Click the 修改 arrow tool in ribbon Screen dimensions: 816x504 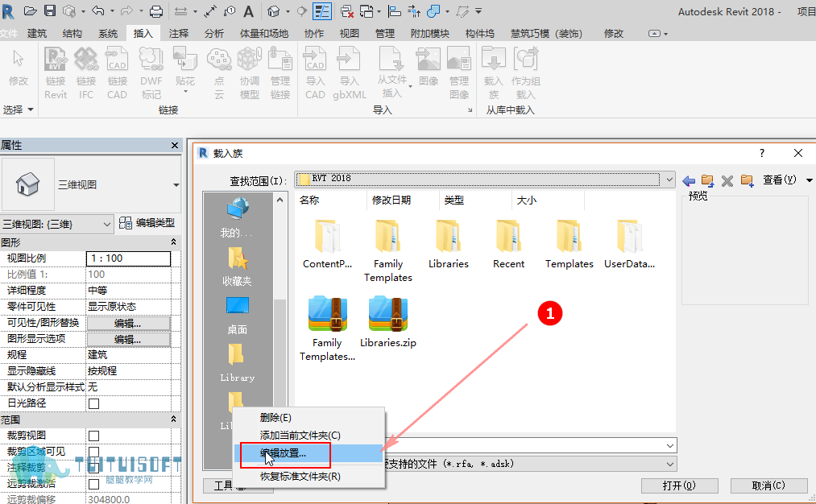pyautogui.click(x=19, y=68)
